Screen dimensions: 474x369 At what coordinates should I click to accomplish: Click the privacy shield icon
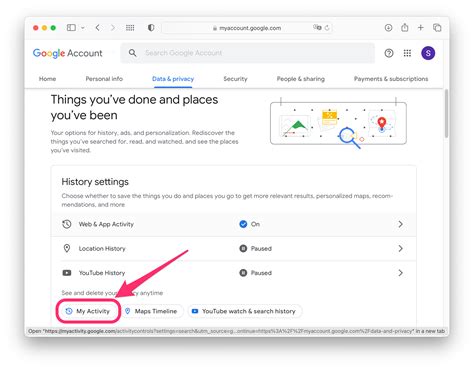[x=151, y=28]
